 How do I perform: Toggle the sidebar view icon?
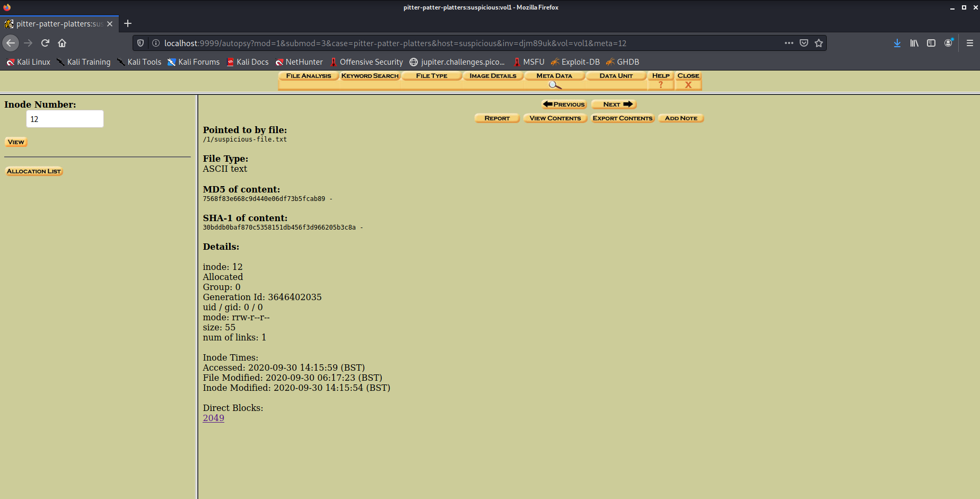coord(931,43)
